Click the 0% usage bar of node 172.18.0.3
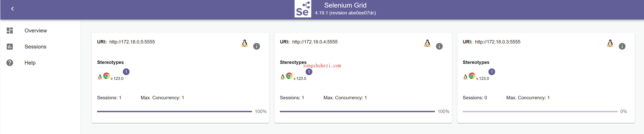 [540, 112]
